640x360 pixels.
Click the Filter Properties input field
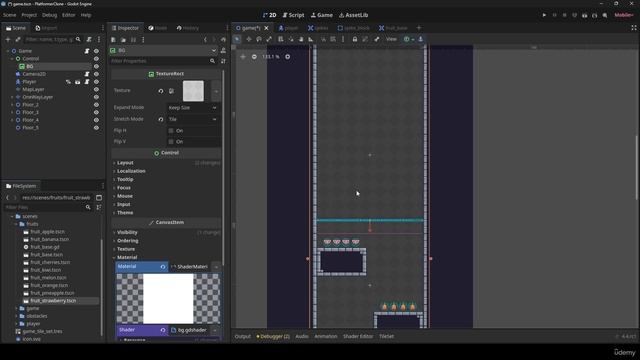point(160,61)
